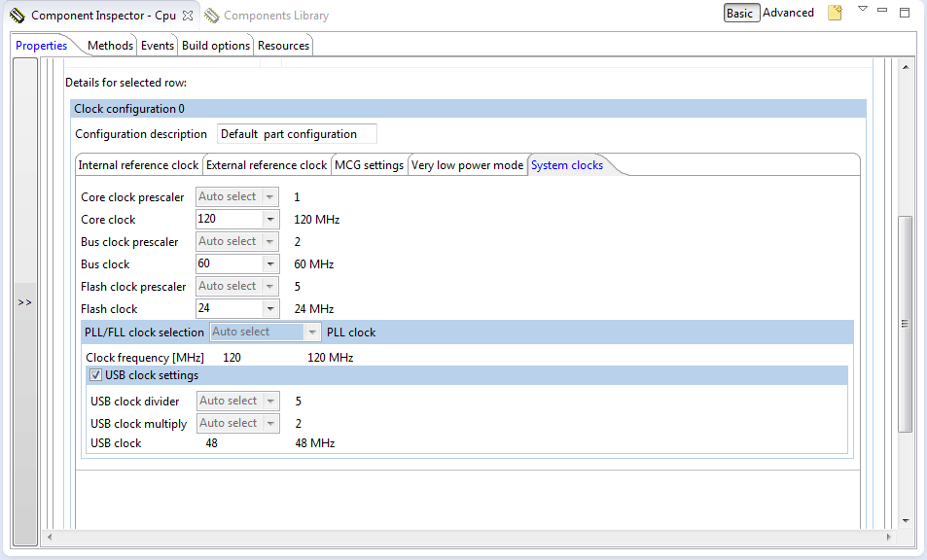This screenshot has width=927, height=560.
Task: Select the MCG settings tab
Action: click(x=369, y=165)
